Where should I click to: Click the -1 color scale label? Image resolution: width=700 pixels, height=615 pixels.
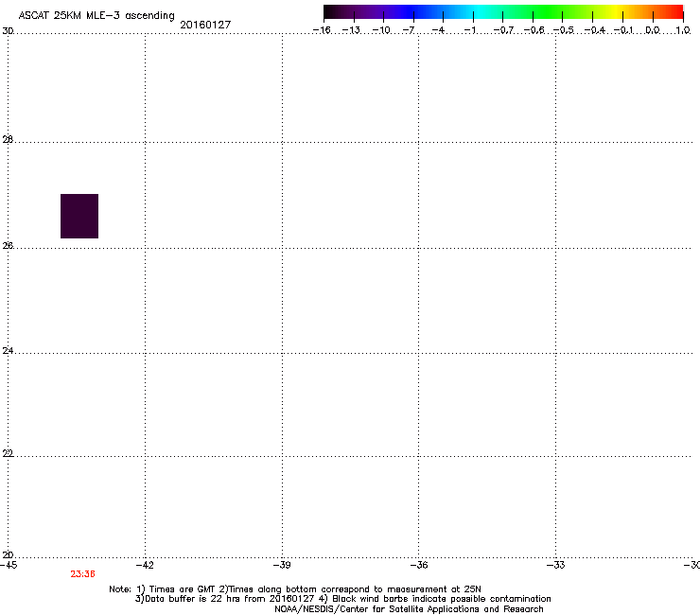(469, 30)
